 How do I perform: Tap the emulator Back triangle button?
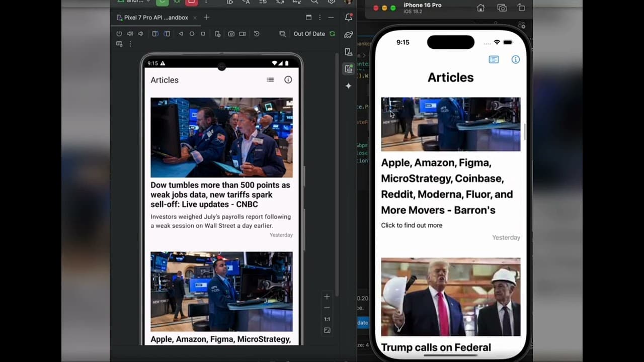click(181, 34)
